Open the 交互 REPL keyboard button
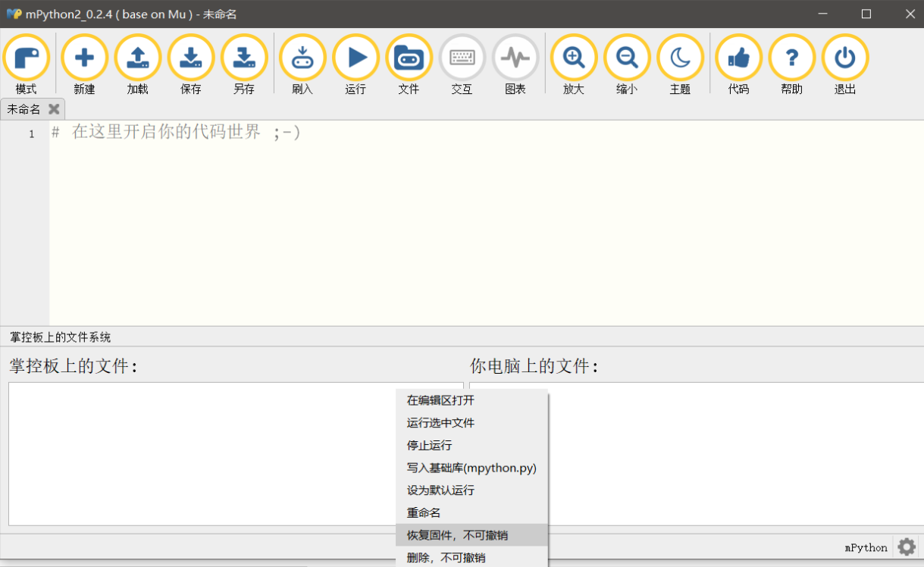The image size is (924, 567). click(462, 64)
